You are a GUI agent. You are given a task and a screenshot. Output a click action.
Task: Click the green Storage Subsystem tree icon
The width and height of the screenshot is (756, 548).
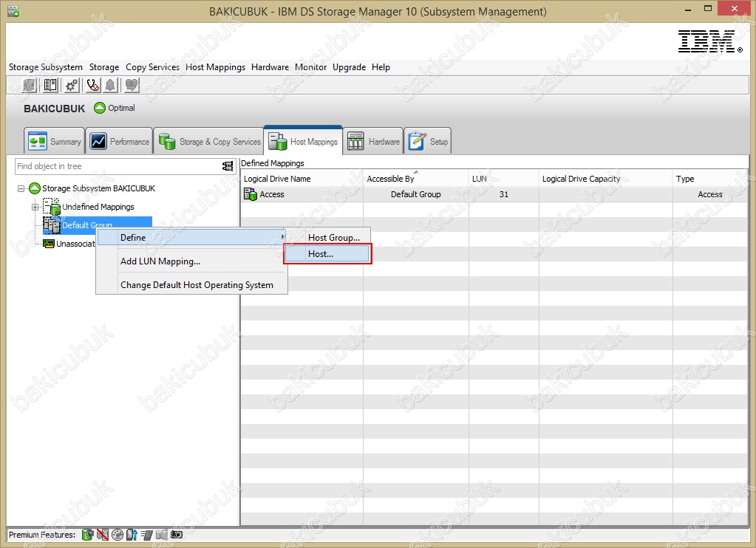coord(35,188)
